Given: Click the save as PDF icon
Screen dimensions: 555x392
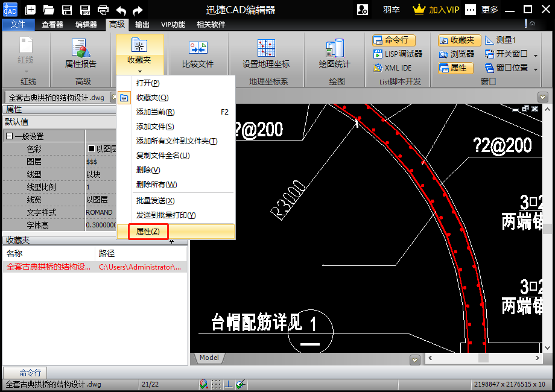Looking at the screenshot, I should point(85,10).
